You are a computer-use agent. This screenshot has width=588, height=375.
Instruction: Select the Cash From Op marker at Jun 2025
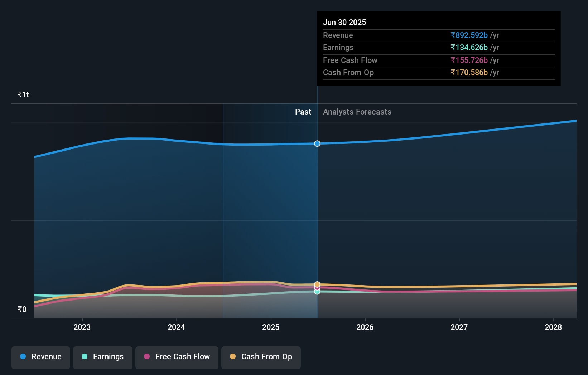click(x=317, y=284)
